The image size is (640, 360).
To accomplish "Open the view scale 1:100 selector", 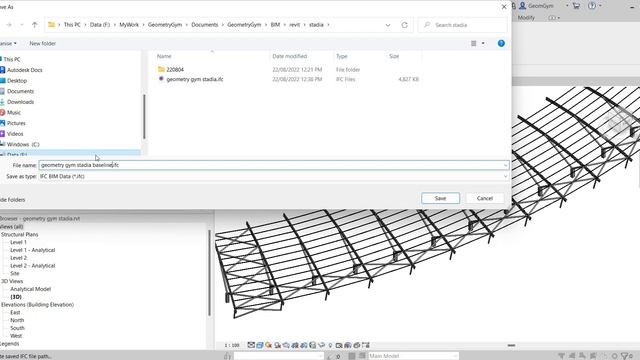I will (232, 345).
